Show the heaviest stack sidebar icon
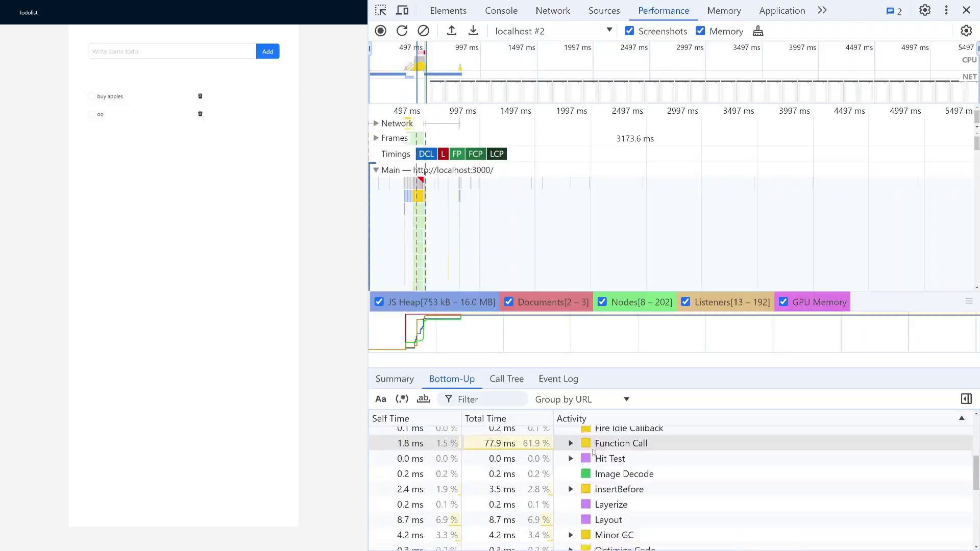 point(966,398)
